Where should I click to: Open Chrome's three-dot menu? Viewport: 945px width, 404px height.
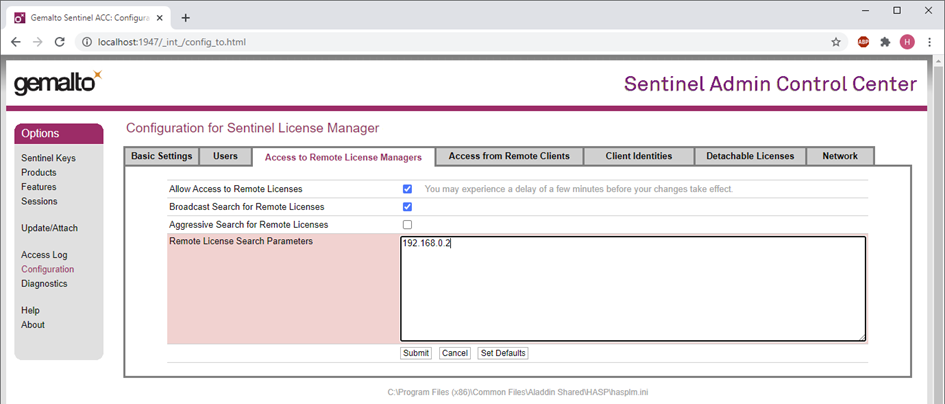point(929,42)
